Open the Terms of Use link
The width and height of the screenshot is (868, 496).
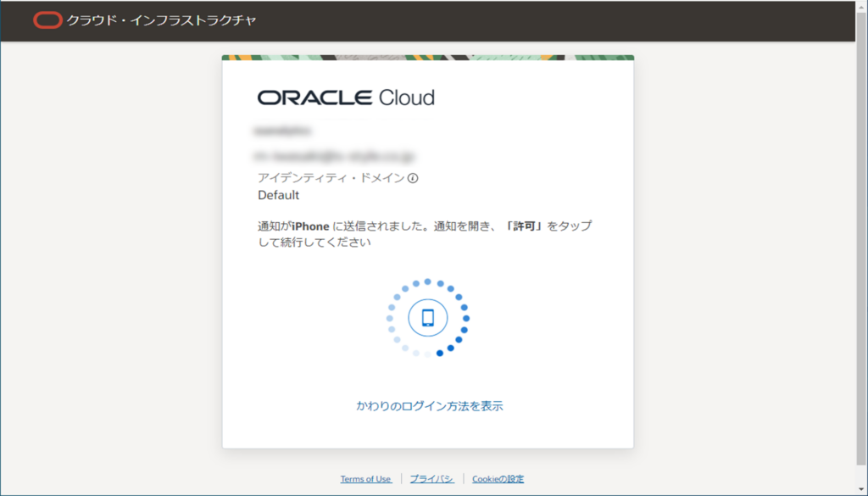366,479
